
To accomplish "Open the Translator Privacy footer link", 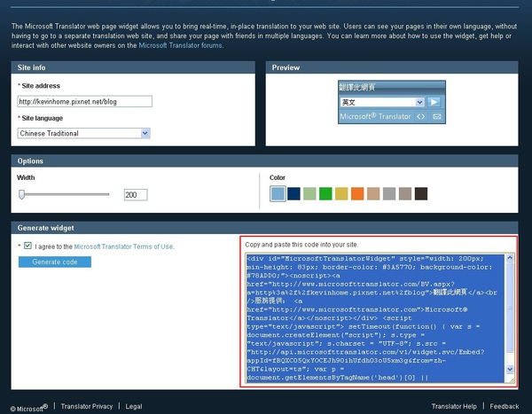I will [x=87, y=406].
